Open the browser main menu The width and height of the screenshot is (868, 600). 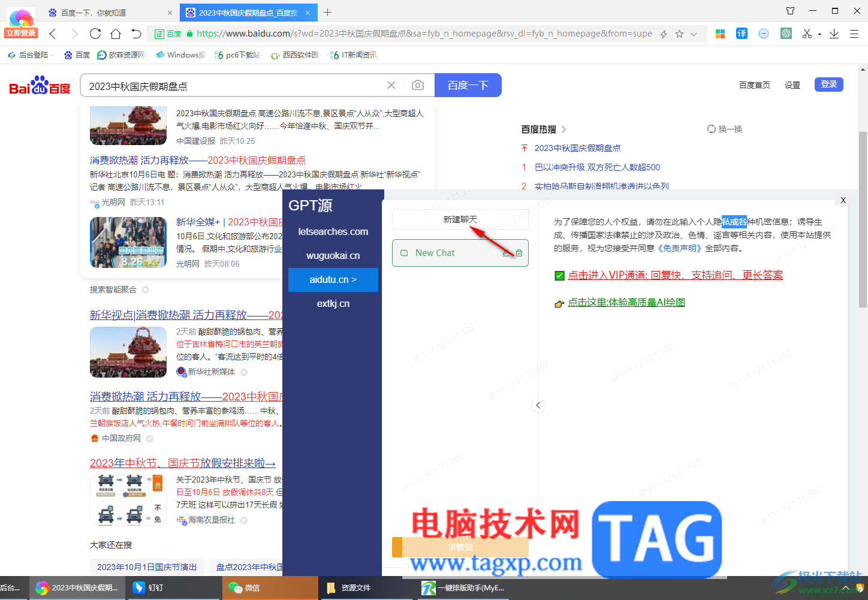[854, 34]
